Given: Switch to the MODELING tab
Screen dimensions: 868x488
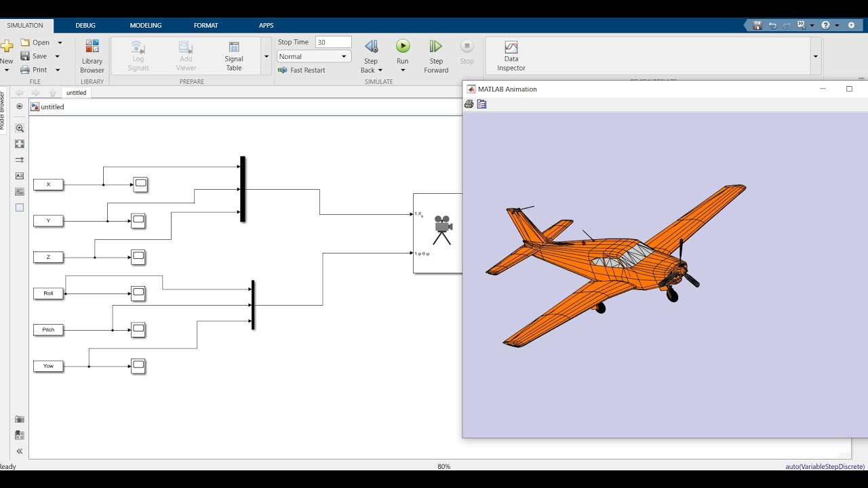Looking at the screenshot, I should pos(146,25).
